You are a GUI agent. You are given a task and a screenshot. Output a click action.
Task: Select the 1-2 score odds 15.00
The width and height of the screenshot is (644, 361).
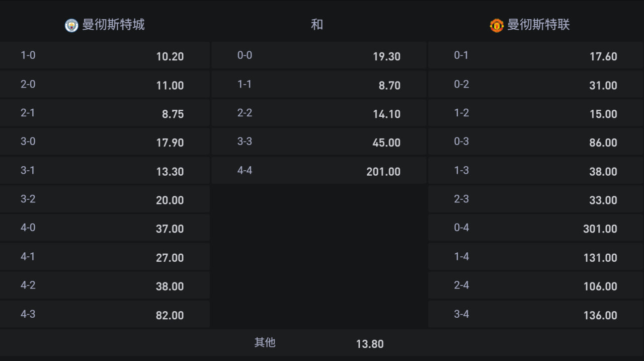pyautogui.click(x=535, y=113)
